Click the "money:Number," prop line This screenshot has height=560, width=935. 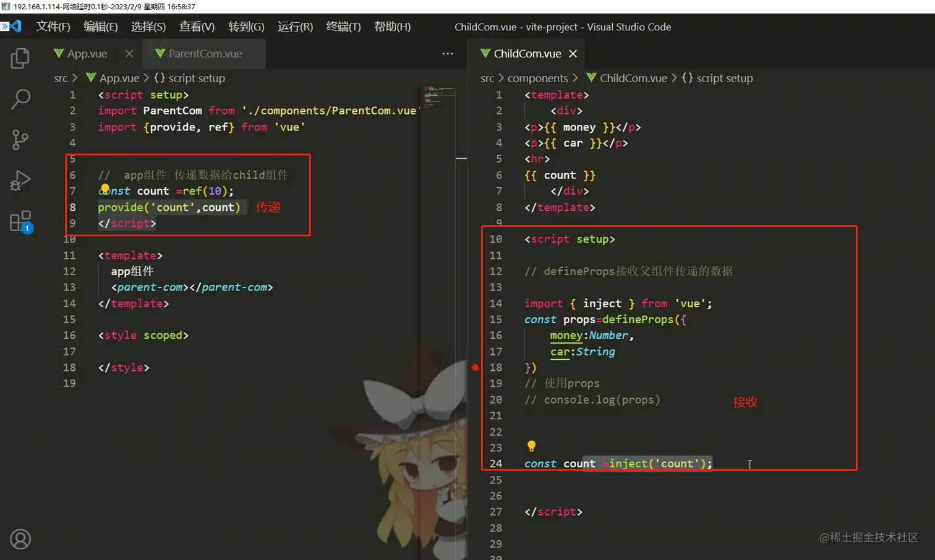tap(592, 336)
